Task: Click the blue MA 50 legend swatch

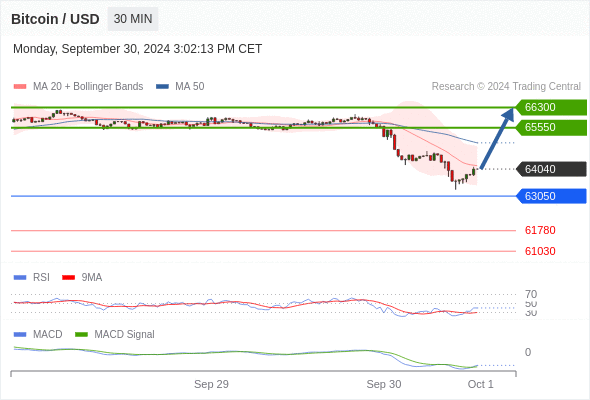Action: click(x=162, y=87)
